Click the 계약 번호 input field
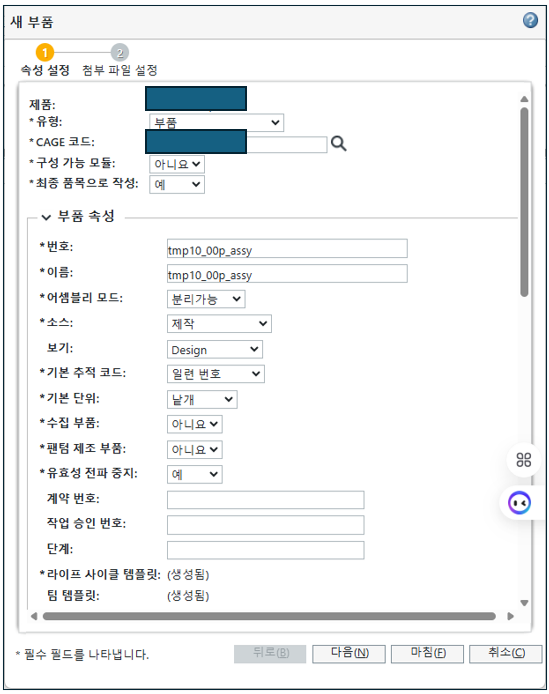The width and height of the screenshot is (549, 694). click(x=266, y=500)
